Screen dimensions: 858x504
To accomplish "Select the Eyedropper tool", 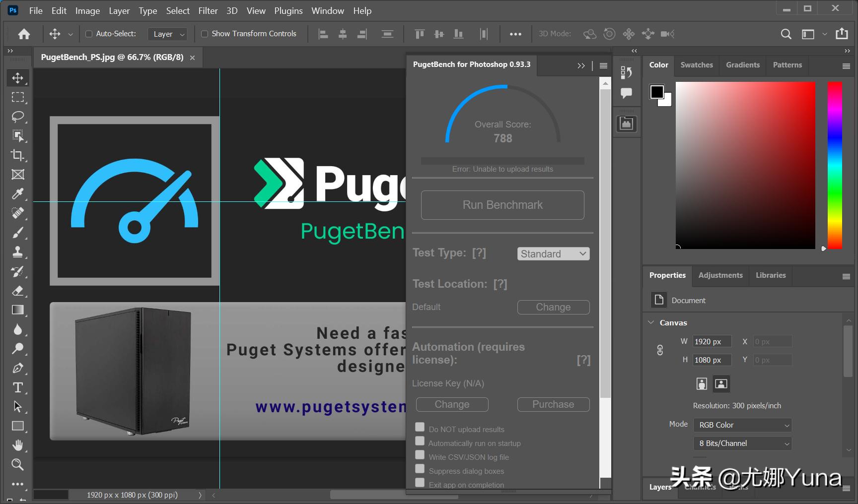I will (x=18, y=194).
